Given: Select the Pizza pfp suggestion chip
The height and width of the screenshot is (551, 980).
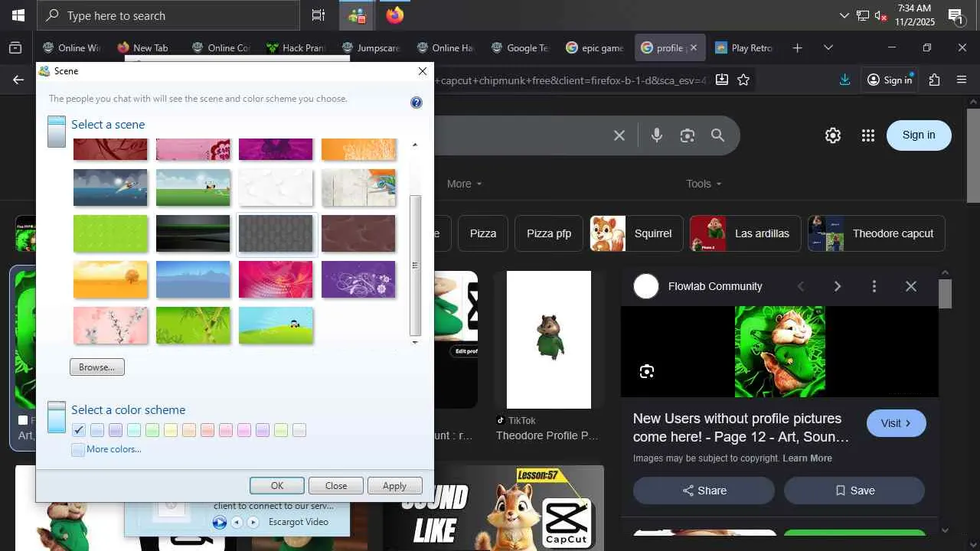Looking at the screenshot, I should click(x=549, y=233).
